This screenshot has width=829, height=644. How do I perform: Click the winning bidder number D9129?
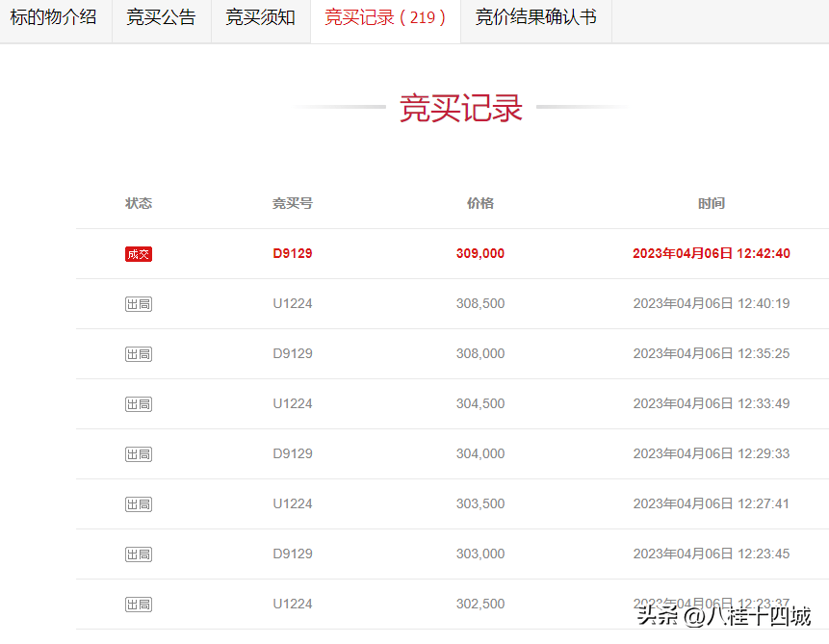coord(292,253)
